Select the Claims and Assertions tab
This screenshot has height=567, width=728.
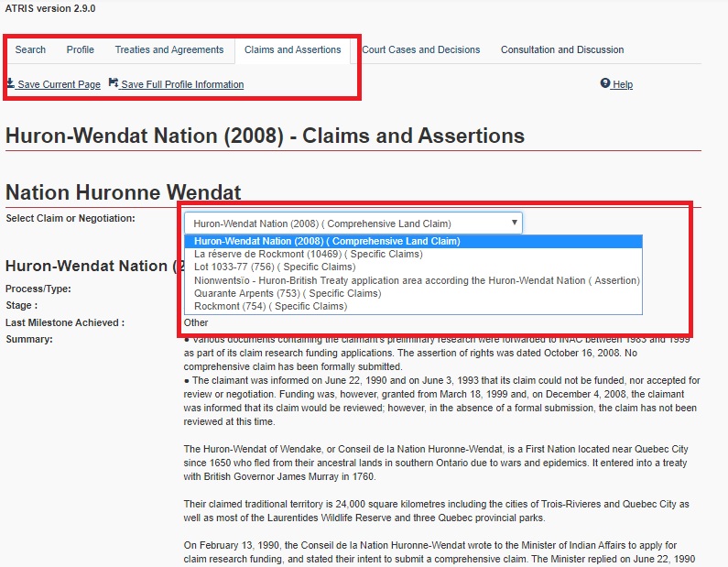click(292, 49)
